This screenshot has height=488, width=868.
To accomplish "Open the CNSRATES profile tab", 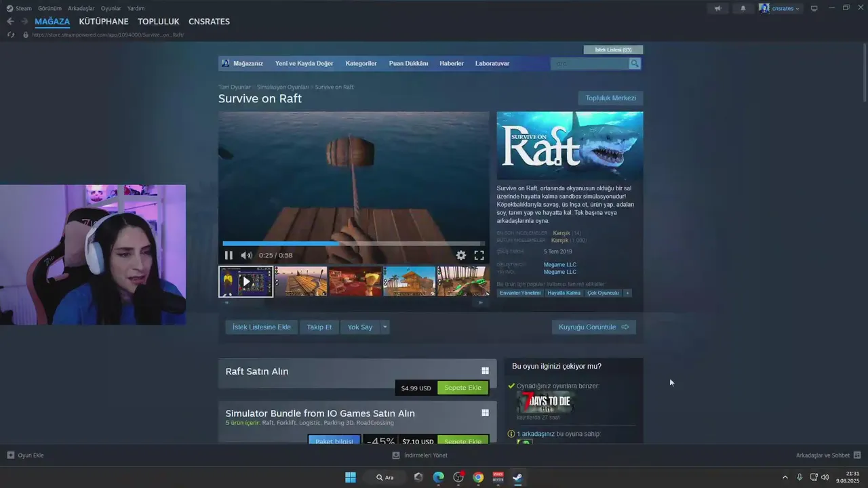I will pos(209,22).
